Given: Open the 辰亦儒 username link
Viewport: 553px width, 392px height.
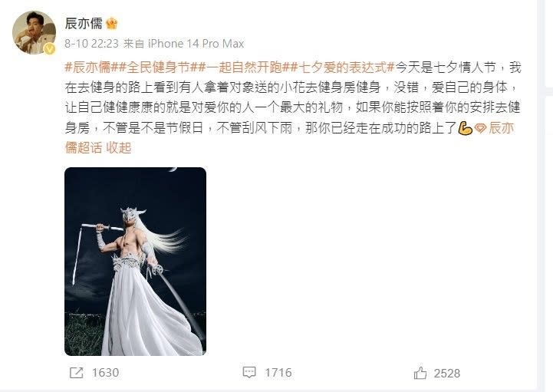Looking at the screenshot, I should tap(84, 23).
